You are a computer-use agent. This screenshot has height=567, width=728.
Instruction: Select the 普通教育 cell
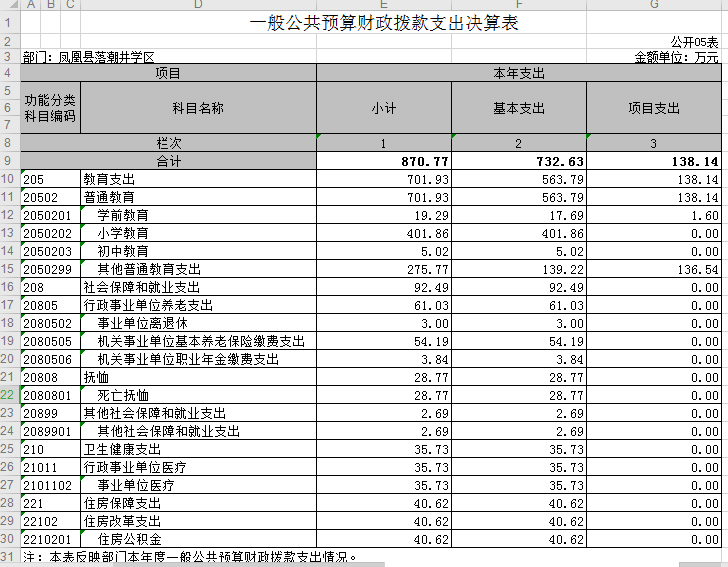click(198, 197)
